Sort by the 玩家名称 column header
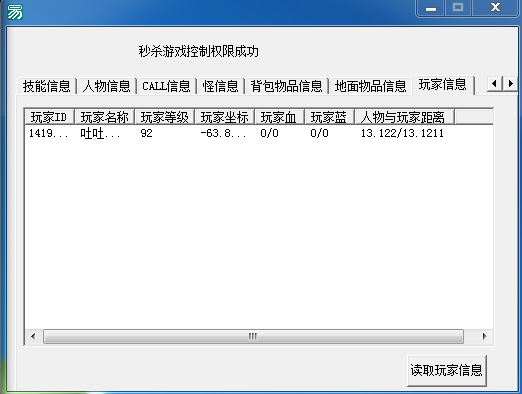Image resolution: width=522 pixels, height=394 pixels. coord(104,117)
